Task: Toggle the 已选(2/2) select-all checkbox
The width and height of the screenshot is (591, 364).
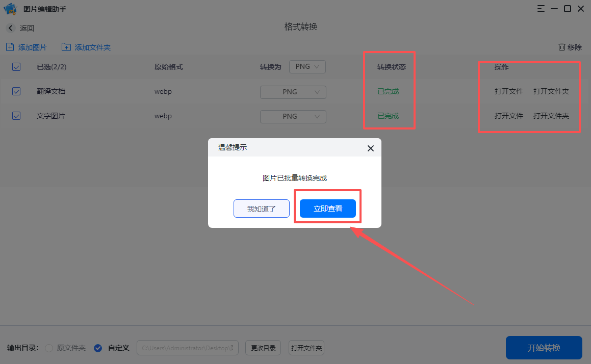Action: (16, 67)
